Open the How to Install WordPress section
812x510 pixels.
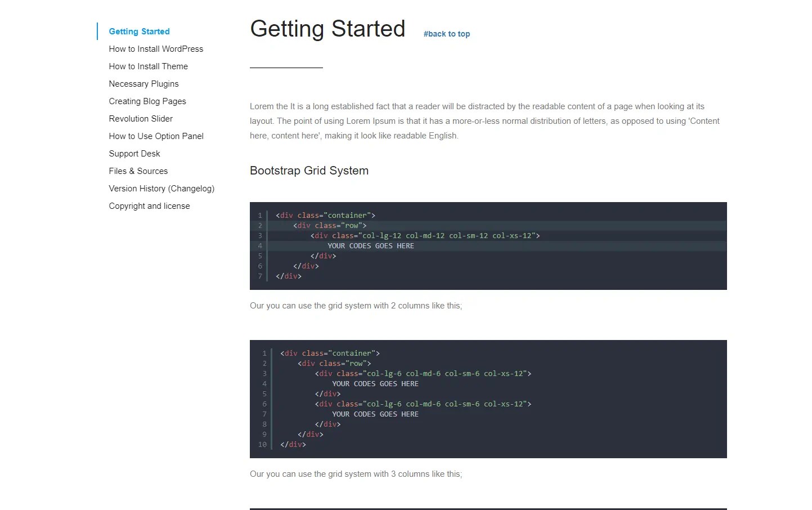(156, 49)
